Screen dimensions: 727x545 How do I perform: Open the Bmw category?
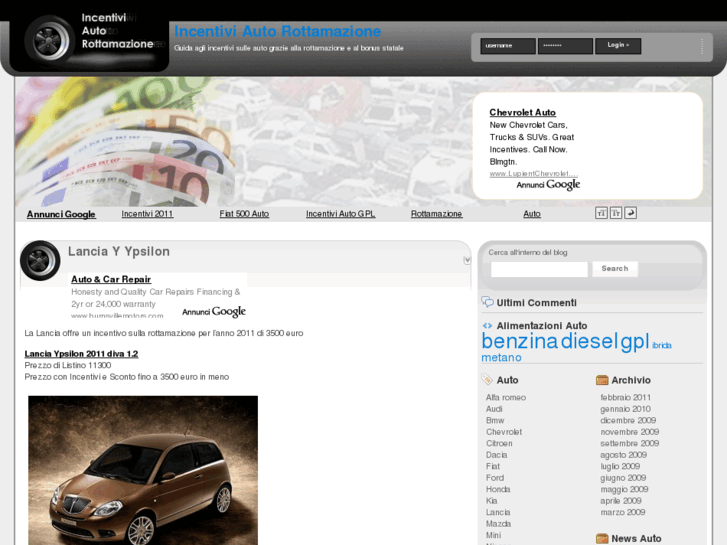pyautogui.click(x=495, y=420)
